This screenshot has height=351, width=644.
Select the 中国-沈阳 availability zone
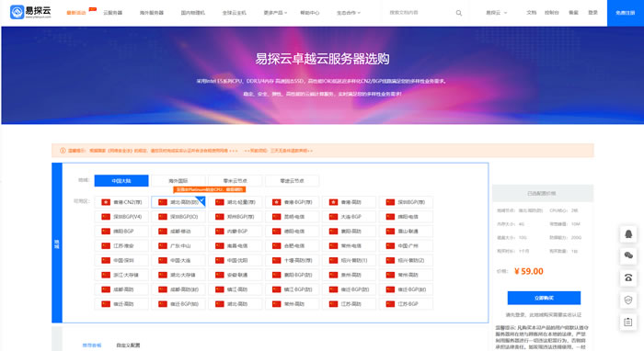click(236, 260)
